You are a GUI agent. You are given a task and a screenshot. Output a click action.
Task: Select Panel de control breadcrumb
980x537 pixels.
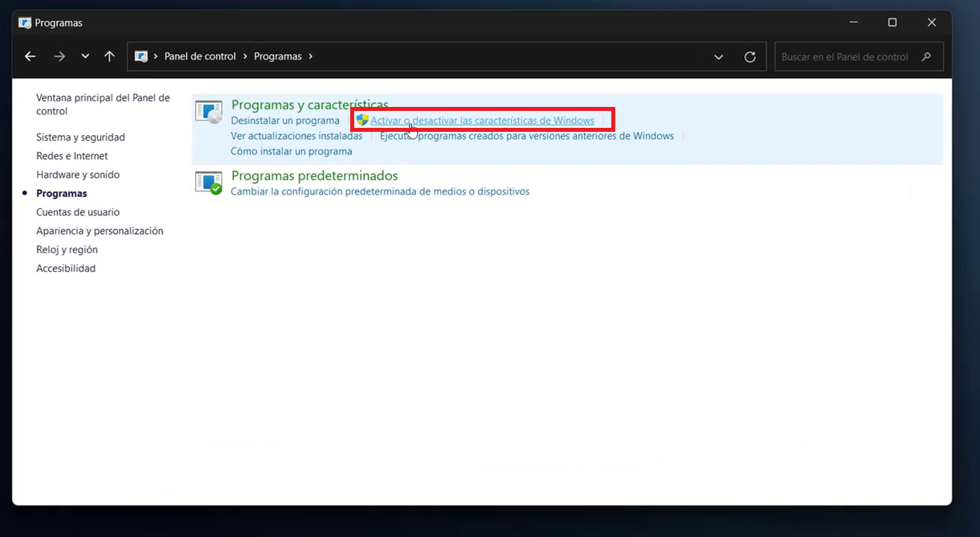200,56
